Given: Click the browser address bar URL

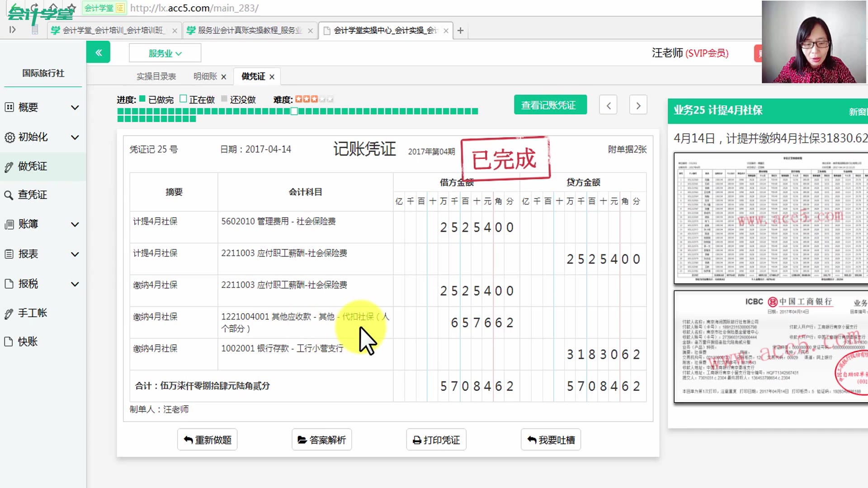Looking at the screenshot, I should click(x=194, y=8).
